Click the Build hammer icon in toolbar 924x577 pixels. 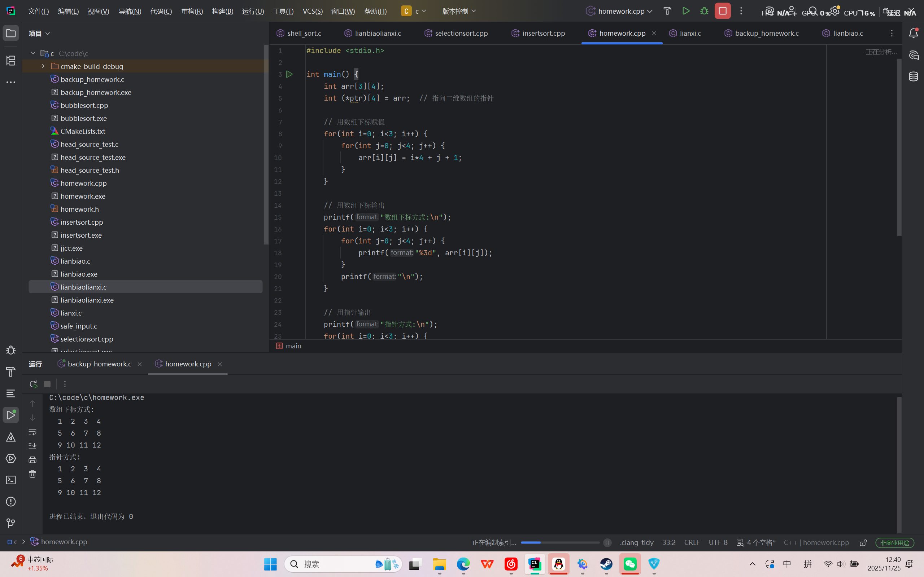tap(667, 11)
